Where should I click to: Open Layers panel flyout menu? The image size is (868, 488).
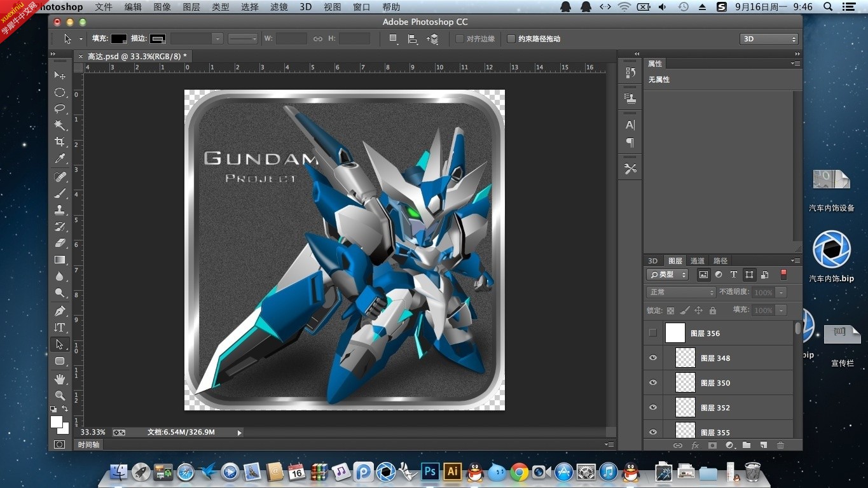point(796,261)
